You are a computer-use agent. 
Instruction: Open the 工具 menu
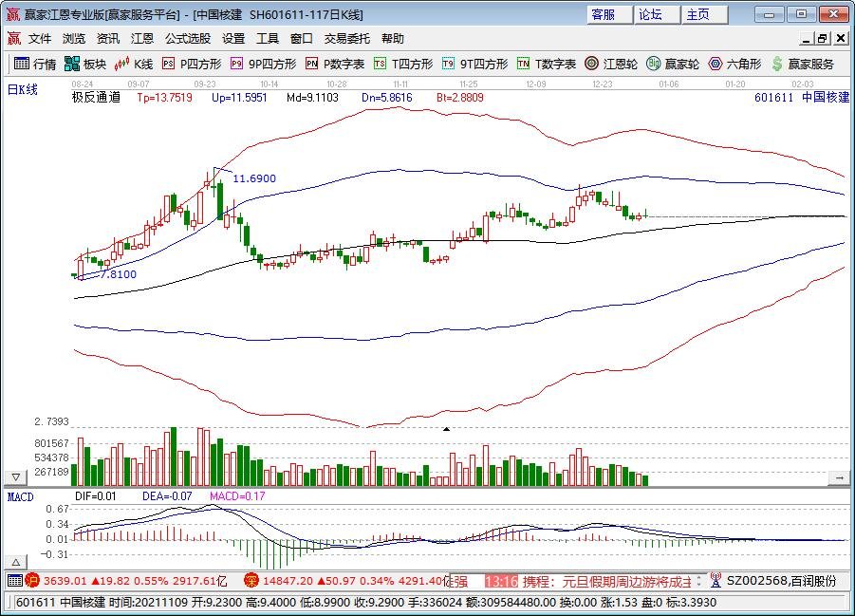coord(268,39)
